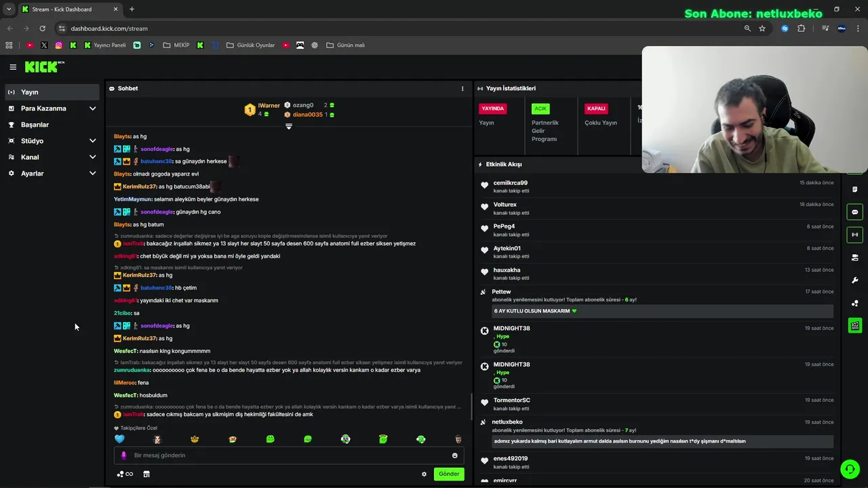The image size is (868, 488).
Task: Click the green highlighted clapperboard sidebar icon
Action: tap(855, 326)
